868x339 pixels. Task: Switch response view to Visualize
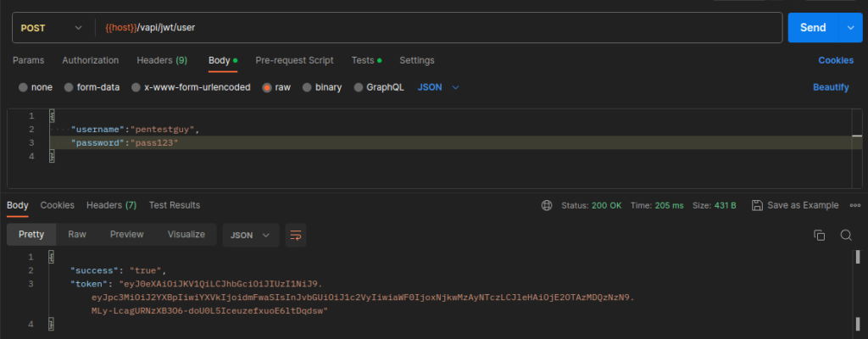186,235
